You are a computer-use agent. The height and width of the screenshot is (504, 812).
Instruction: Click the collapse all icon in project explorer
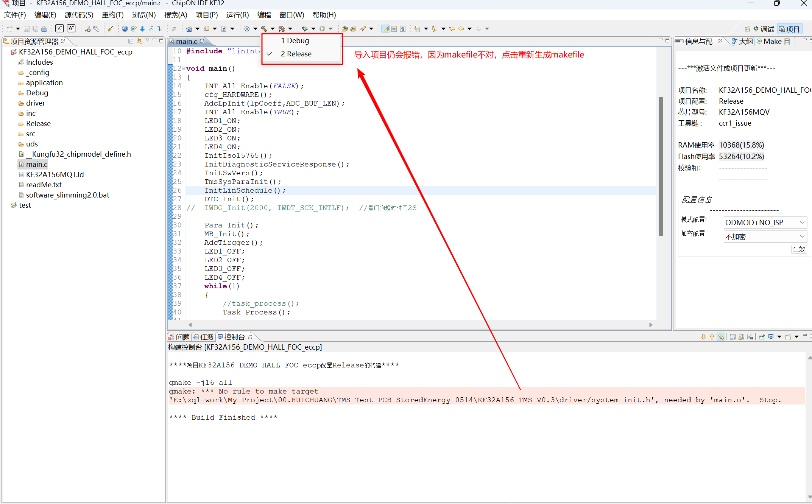pyautogui.click(x=131, y=41)
